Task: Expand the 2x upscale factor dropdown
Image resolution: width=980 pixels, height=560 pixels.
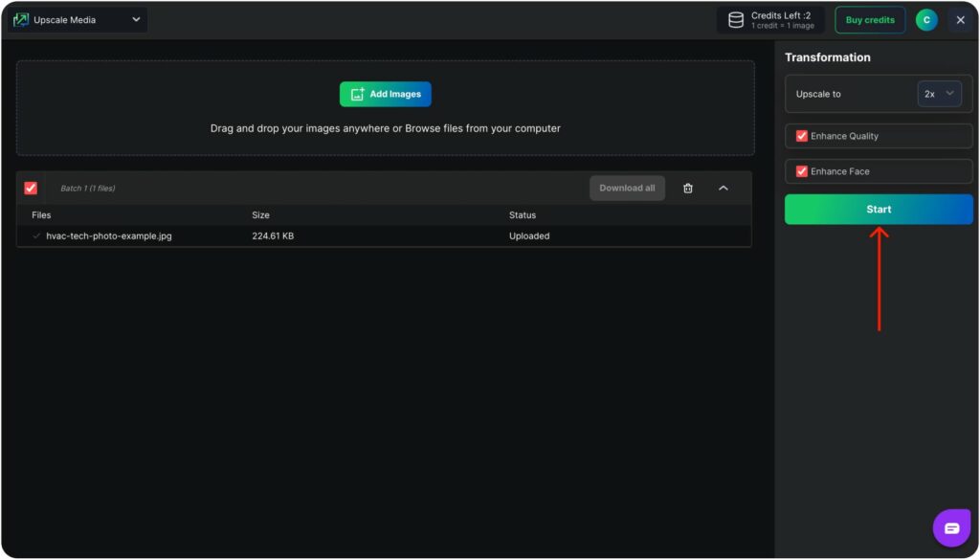Action: pos(939,94)
